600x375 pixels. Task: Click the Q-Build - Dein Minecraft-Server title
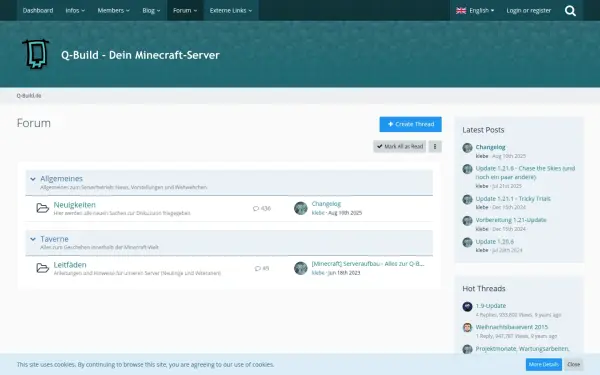(140, 55)
